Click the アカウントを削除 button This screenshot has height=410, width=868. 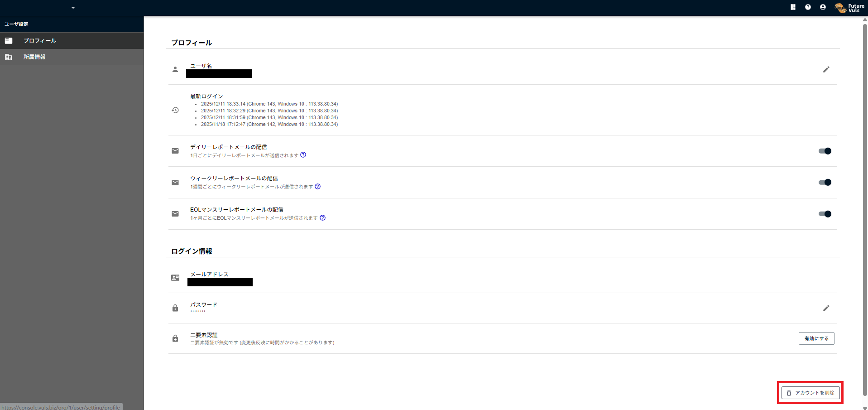pos(810,393)
